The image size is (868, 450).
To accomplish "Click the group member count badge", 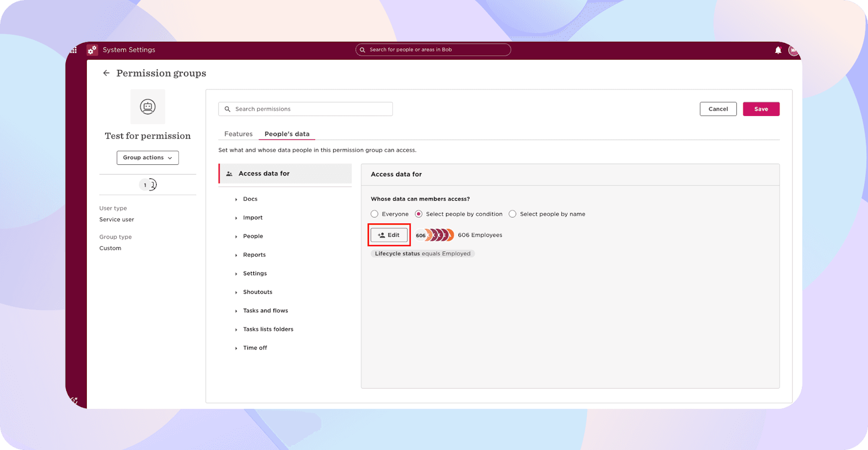I will tap(148, 185).
